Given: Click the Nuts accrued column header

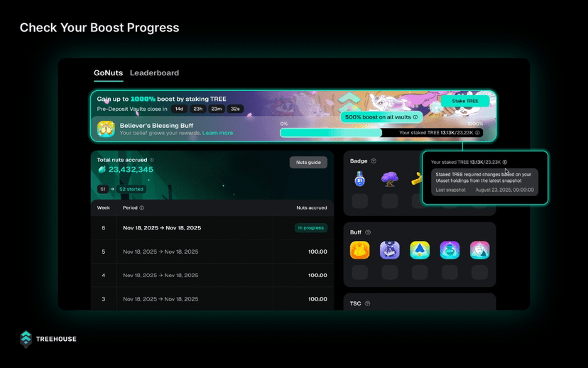Looking at the screenshot, I should [x=312, y=208].
